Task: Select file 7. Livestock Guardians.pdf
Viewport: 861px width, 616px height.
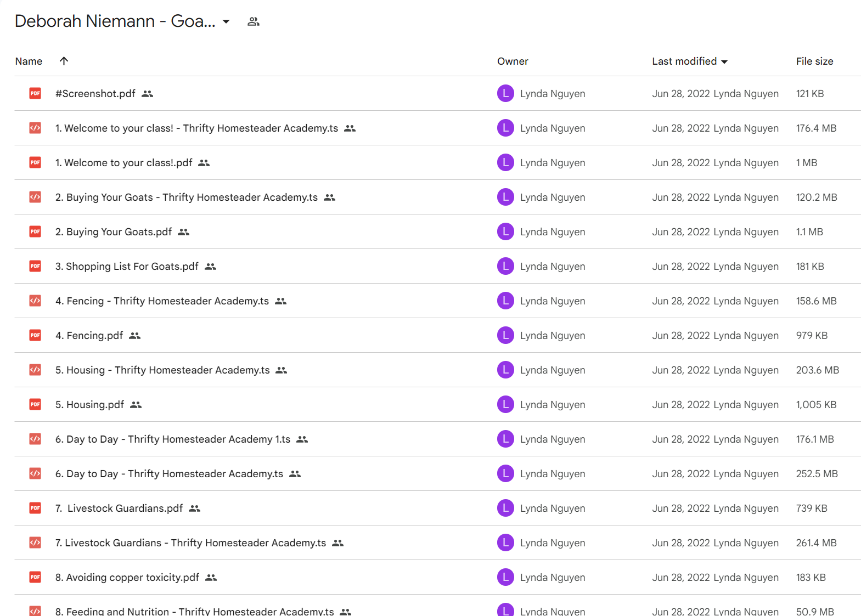Action: pyautogui.click(x=119, y=508)
